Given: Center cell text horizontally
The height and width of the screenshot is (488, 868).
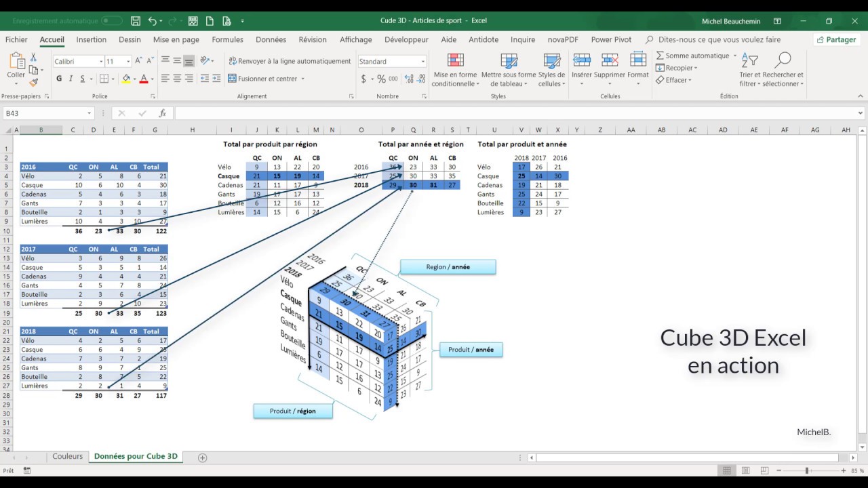Looking at the screenshot, I should (x=177, y=79).
